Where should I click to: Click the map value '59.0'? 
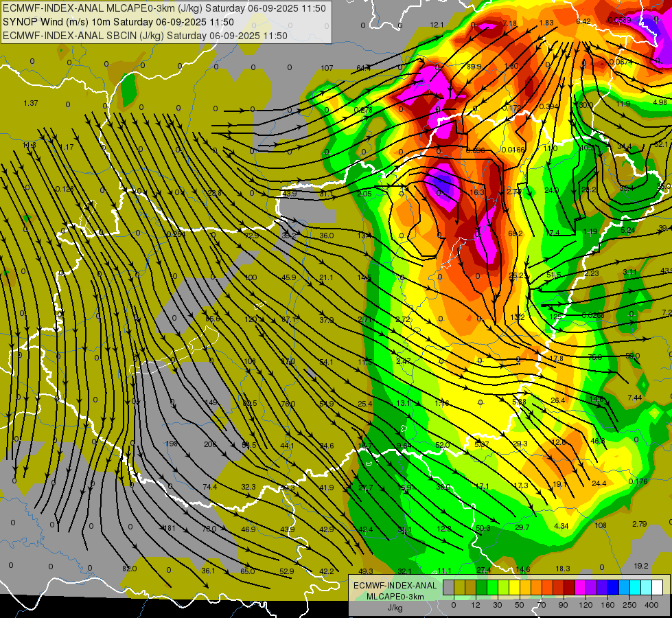click(x=633, y=356)
